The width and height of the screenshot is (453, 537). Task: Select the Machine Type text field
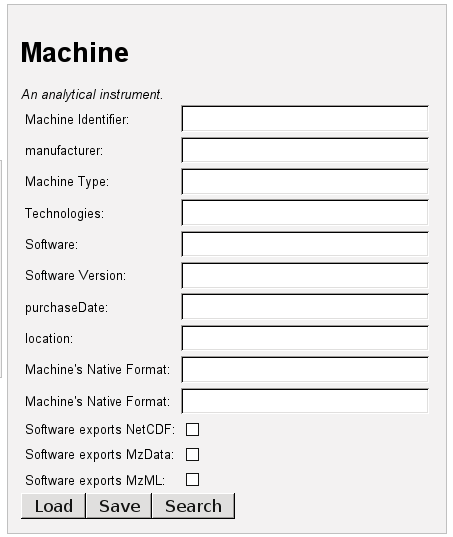pyautogui.click(x=305, y=181)
